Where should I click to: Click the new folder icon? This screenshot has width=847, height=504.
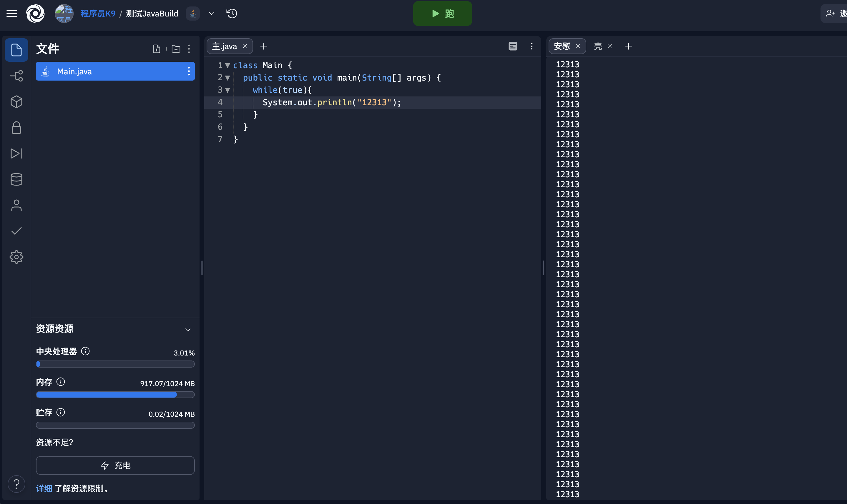pyautogui.click(x=176, y=49)
